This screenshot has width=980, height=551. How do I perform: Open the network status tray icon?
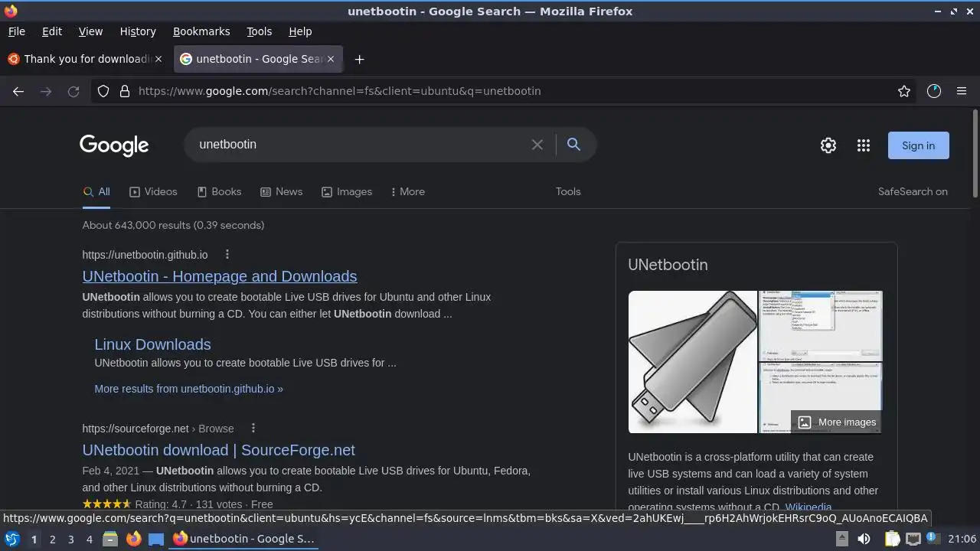point(913,539)
